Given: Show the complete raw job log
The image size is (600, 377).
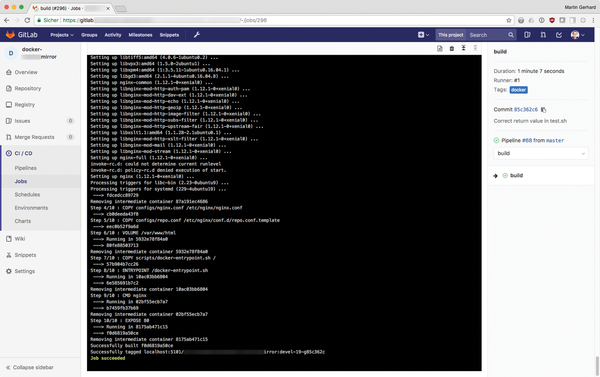Looking at the screenshot, I should (440, 48).
